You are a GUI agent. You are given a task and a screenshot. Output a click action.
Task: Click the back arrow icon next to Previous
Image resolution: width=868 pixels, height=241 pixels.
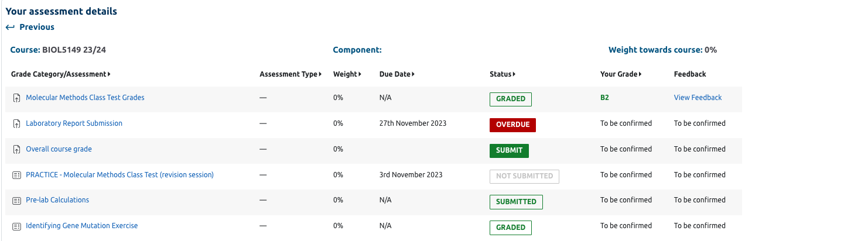(x=10, y=27)
